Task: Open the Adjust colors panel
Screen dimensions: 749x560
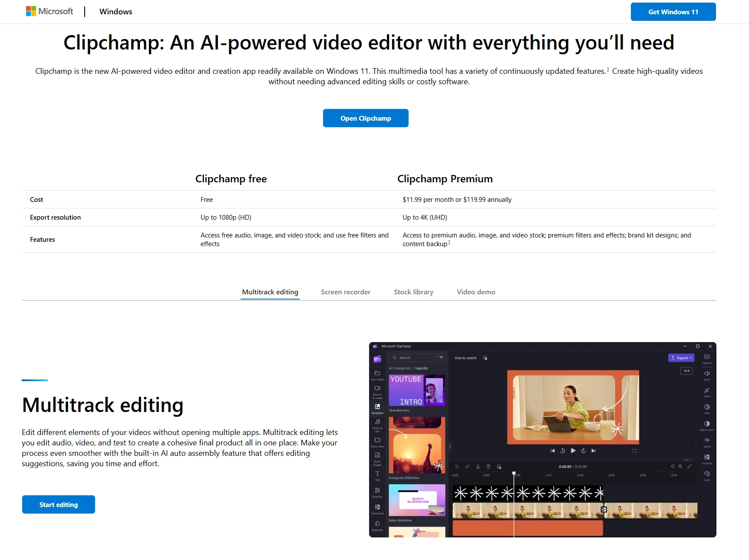Action: tap(707, 425)
